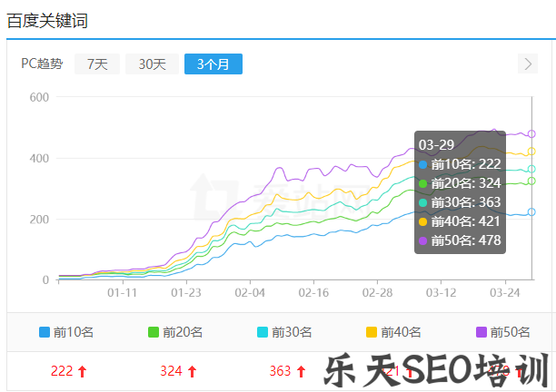Click the PC趋势 label
This screenshot has height=392, width=556.
[42, 64]
